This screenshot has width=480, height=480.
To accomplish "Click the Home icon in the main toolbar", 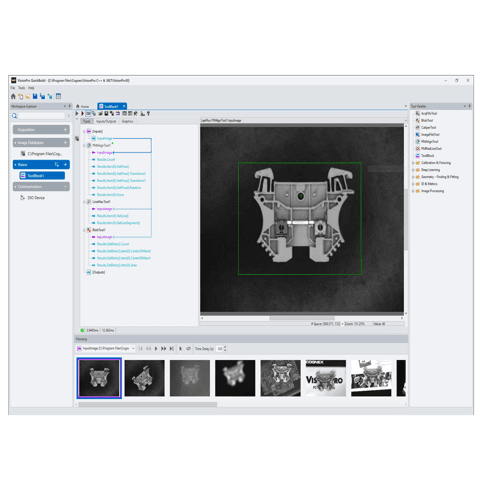I will coord(13,96).
